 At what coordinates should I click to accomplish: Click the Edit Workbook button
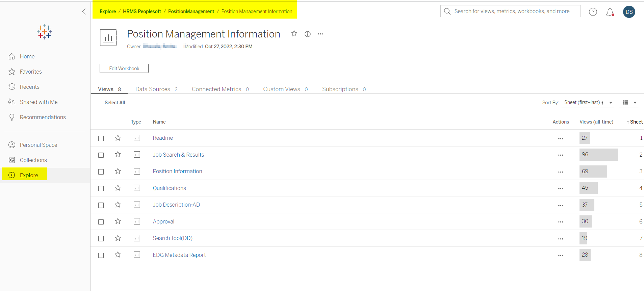[x=124, y=69]
